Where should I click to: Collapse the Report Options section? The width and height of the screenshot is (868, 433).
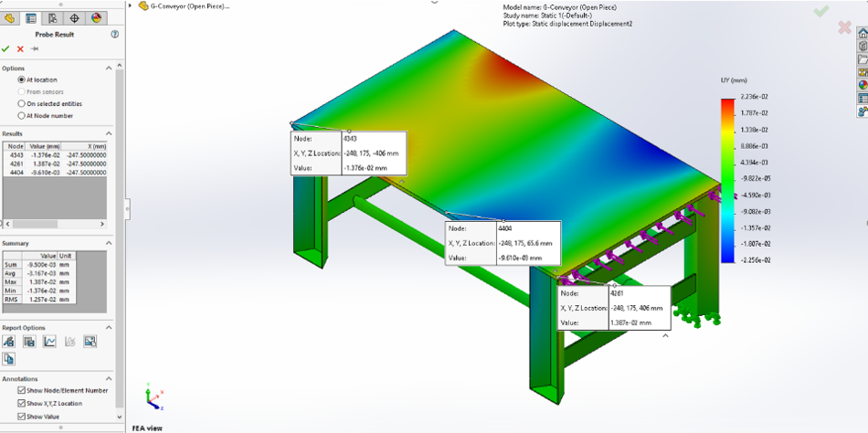pos(109,327)
